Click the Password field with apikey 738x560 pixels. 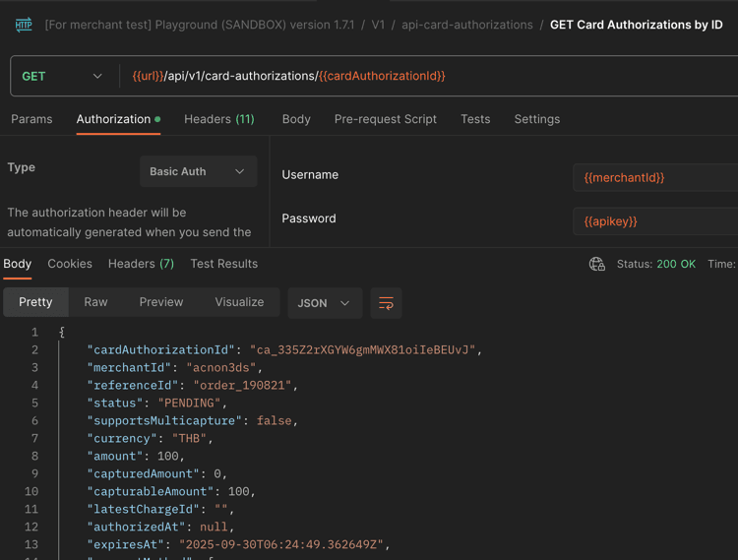[654, 221]
